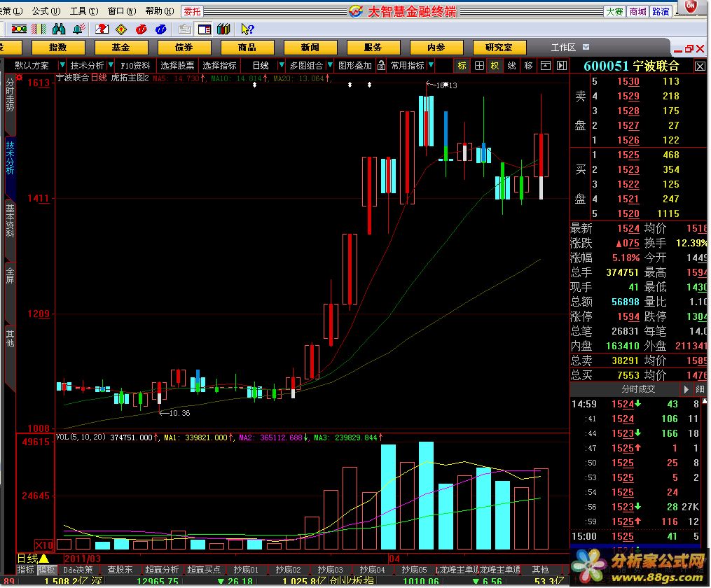Image resolution: width=711 pixels, height=588 pixels.
Task: Click the striped bars toolbar icon
Action: [x=39, y=29]
